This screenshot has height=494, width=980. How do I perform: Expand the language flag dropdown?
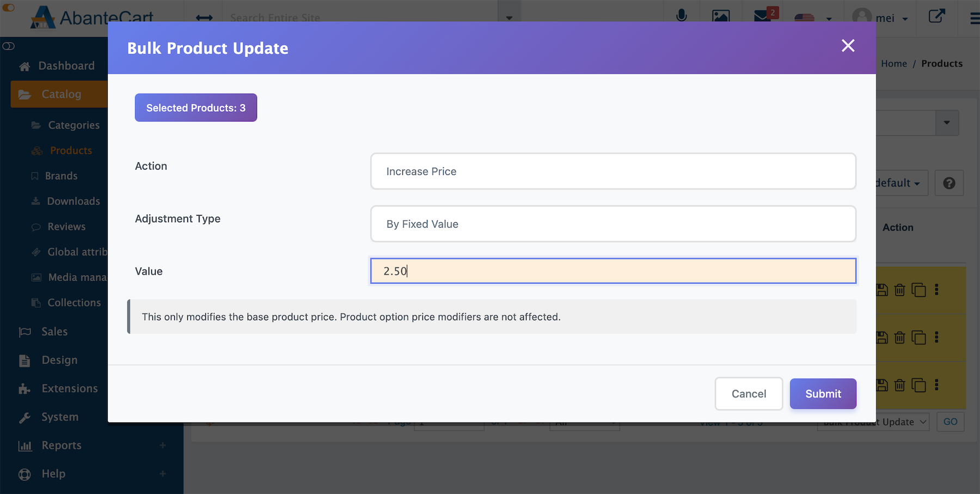point(813,18)
